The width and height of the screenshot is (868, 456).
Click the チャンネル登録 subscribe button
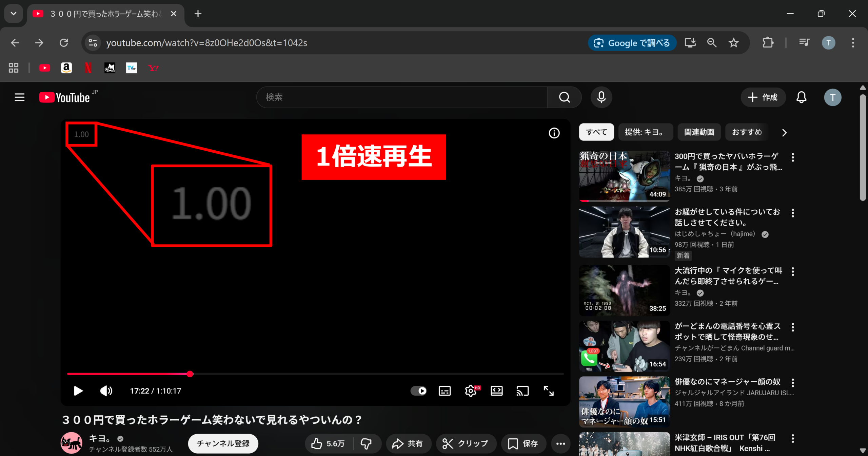click(223, 443)
